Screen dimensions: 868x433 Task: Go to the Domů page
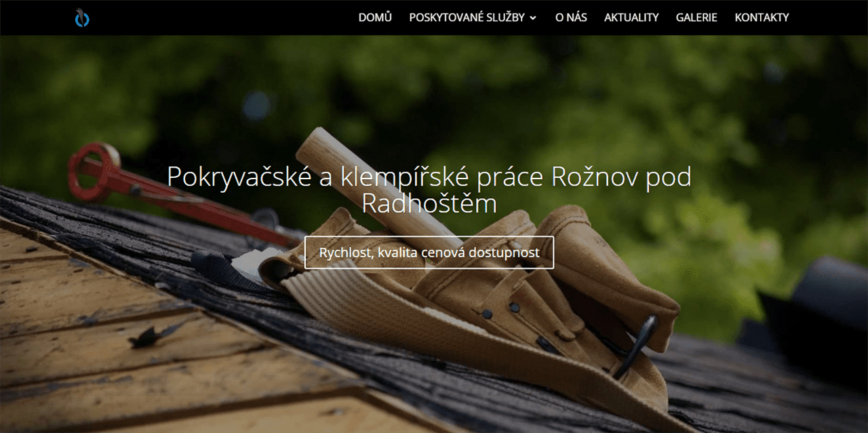tap(375, 18)
